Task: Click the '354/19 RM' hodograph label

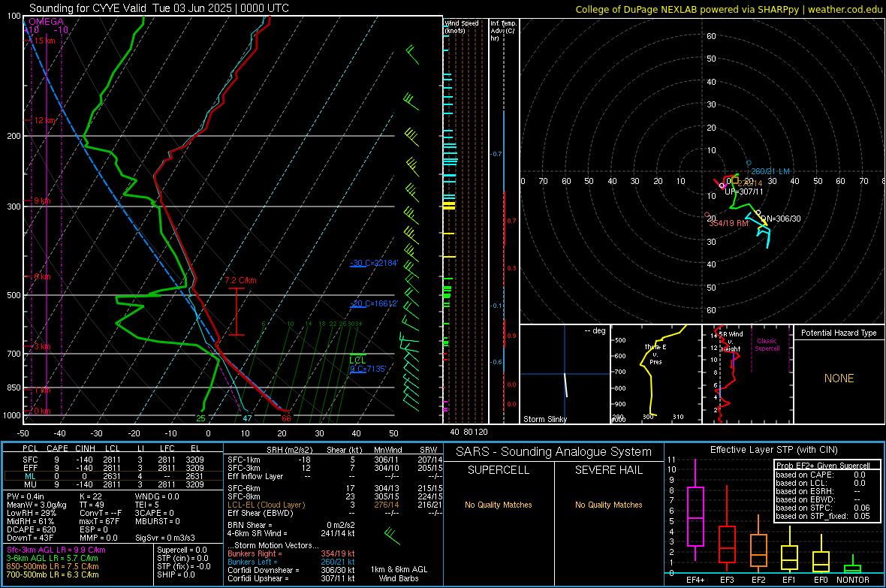Action: (x=729, y=223)
